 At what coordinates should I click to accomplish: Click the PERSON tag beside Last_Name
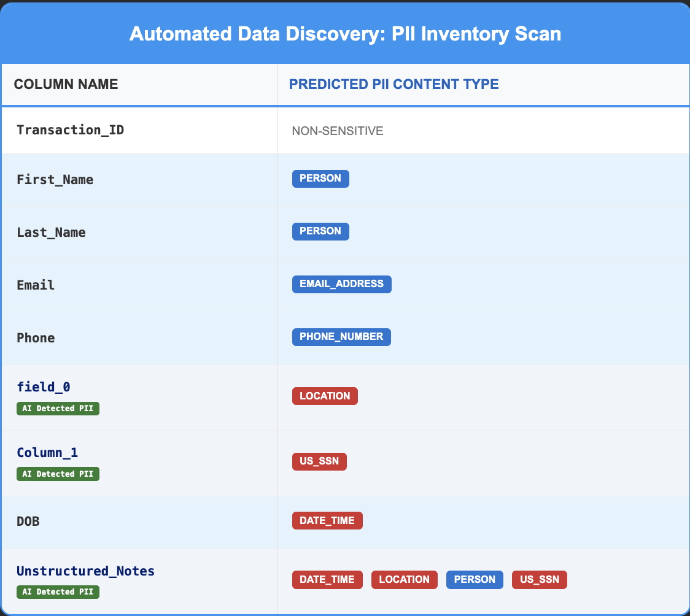click(320, 231)
